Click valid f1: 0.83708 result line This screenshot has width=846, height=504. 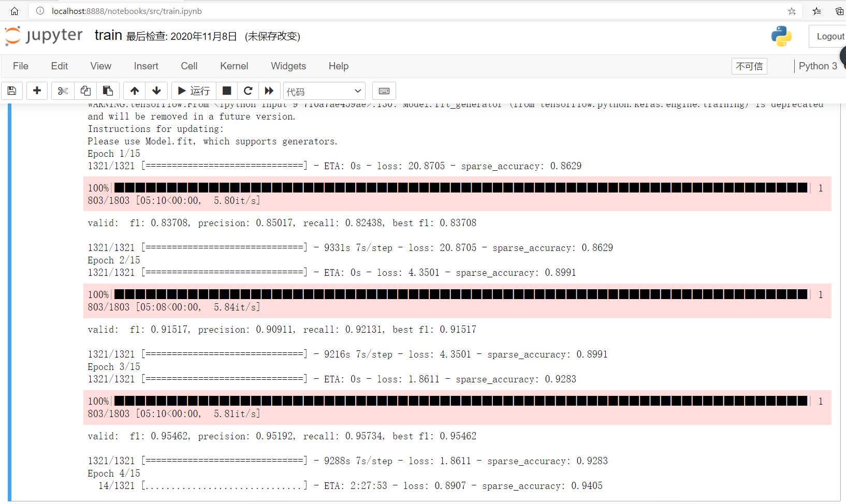click(x=282, y=223)
